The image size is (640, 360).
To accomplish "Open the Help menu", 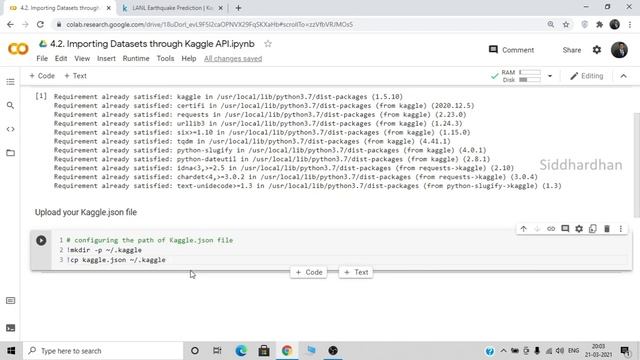I will (189, 58).
